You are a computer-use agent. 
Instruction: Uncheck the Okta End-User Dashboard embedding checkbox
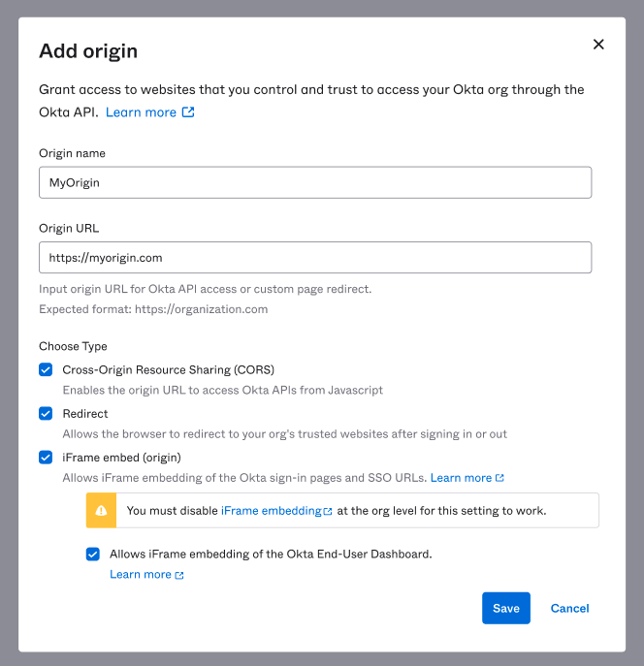pos(93,555)
